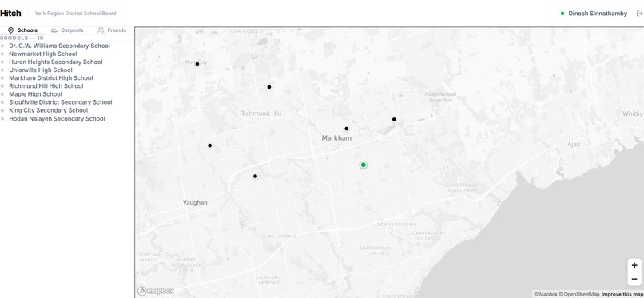
Task: Choose Maple High School
Action: (35, 94)
